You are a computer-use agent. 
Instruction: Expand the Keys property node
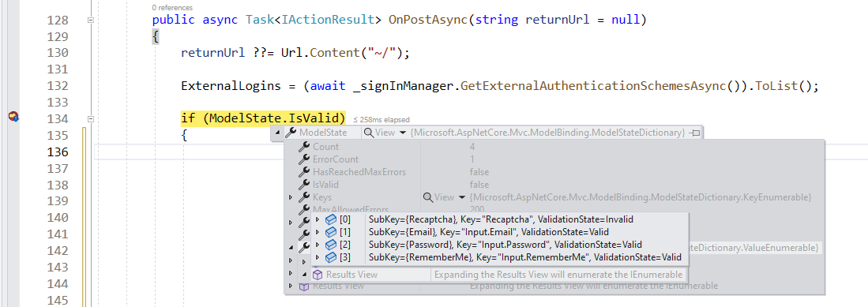[291, 197]
